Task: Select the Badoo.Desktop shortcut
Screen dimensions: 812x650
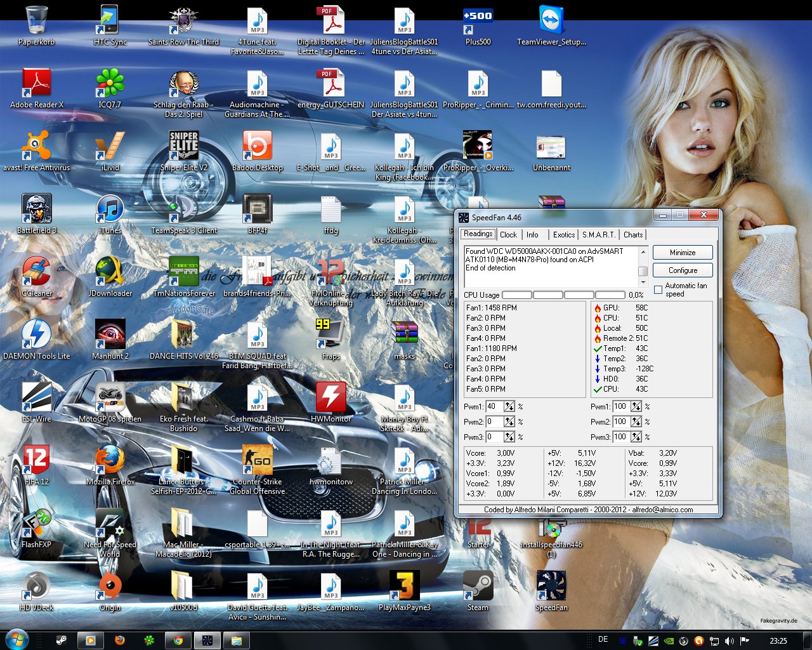Action: [x=257, y=152]
